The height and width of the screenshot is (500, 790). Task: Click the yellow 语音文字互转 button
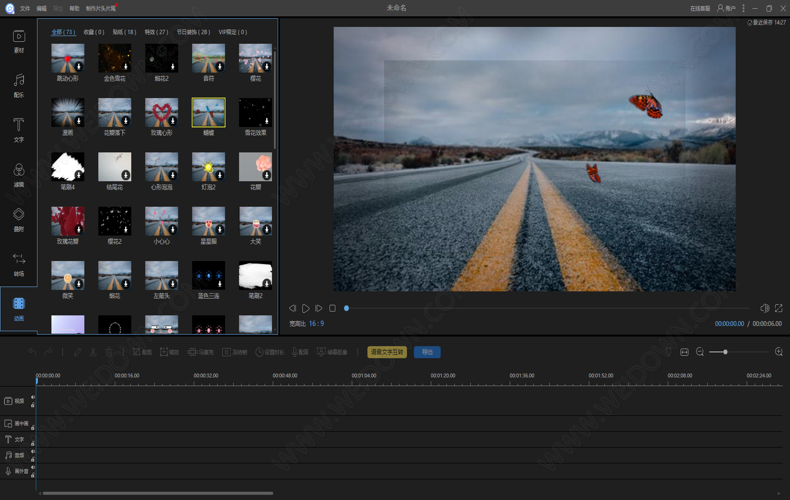(x=386, y=352)
